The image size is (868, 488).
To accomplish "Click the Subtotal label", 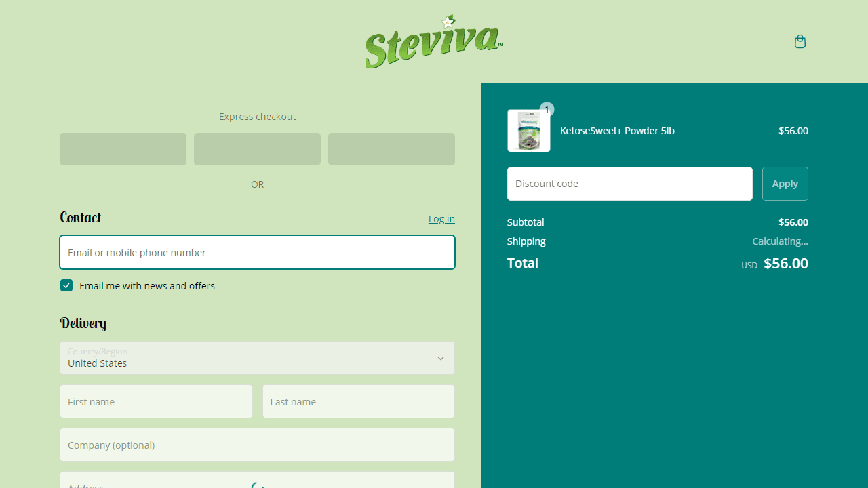I will click(x=526, y=222).
